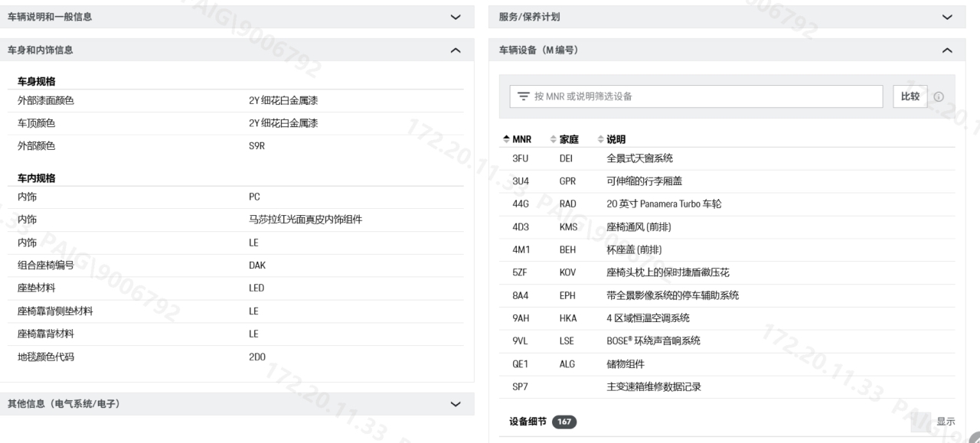Click the 167 badge next to 设备细节

564,422
